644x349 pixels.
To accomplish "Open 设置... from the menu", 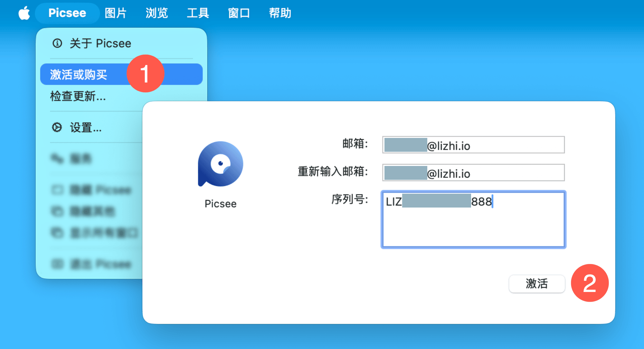I will coord(86,128).
